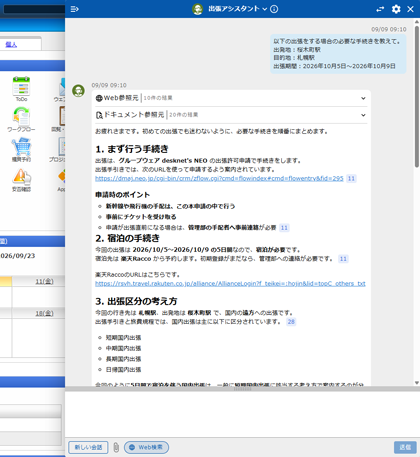The width and height of the screenshot is (420, 457).
Task: Open the rsvh.travel.rakuten.co.jp alliance login link
Action: pyautogui.click(x=230, y=284)
